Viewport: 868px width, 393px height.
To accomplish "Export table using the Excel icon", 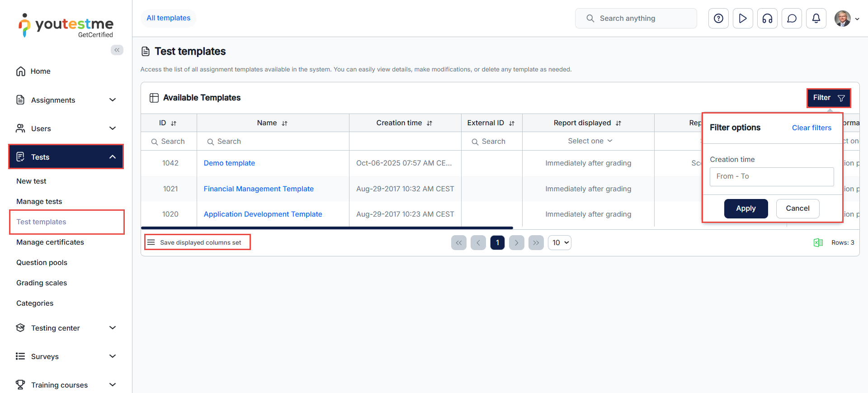I will [818, 243].
